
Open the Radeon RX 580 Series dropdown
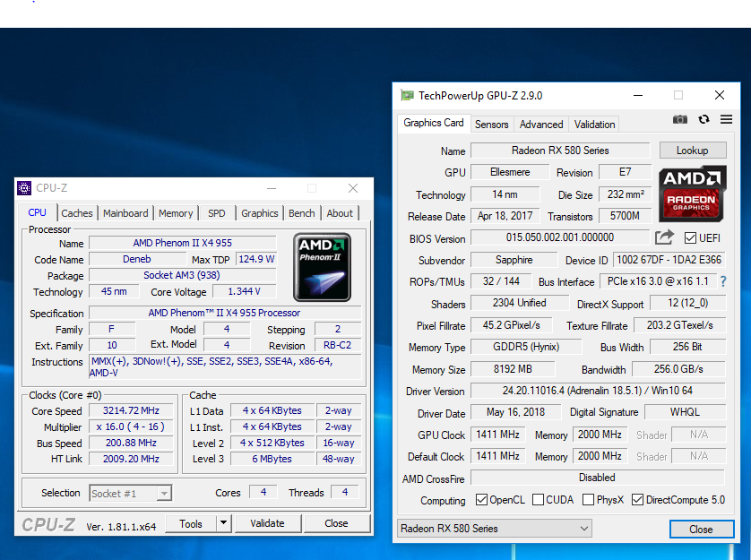(495, 529)
